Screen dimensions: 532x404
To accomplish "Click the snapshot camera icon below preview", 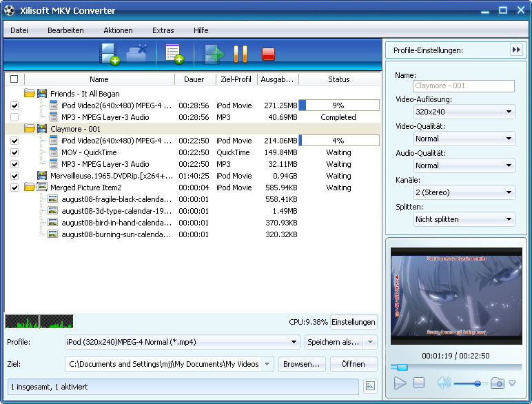I will tap(497, 383).
